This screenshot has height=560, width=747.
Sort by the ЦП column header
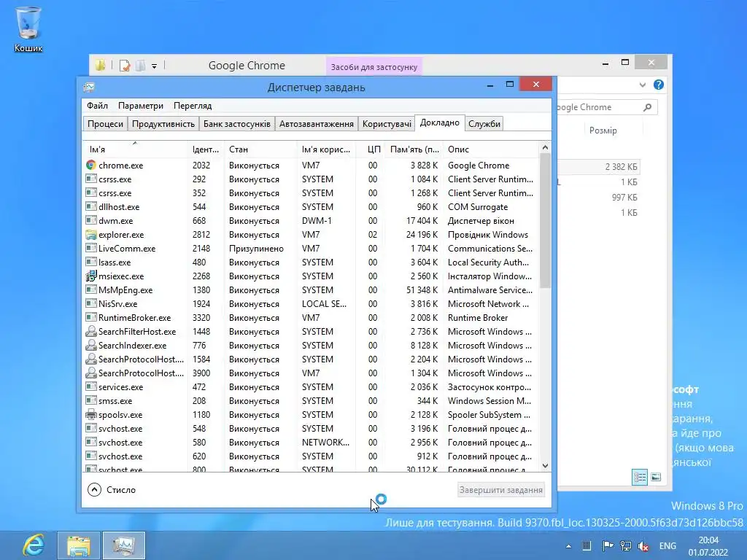click(x=370, y=149)
